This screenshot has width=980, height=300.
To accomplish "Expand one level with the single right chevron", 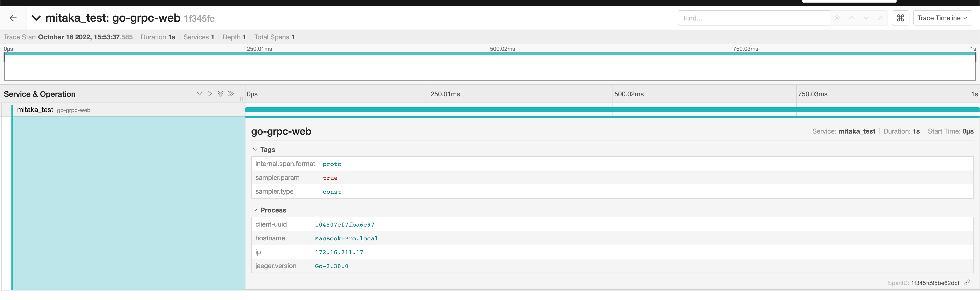I will click(x=210, y=94).
